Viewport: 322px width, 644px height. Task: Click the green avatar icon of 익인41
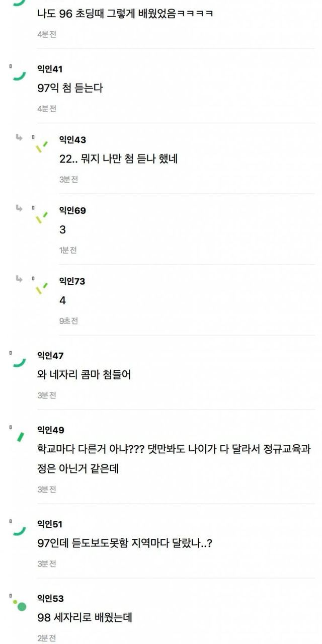pyautogui.click(x=19, y=76)
